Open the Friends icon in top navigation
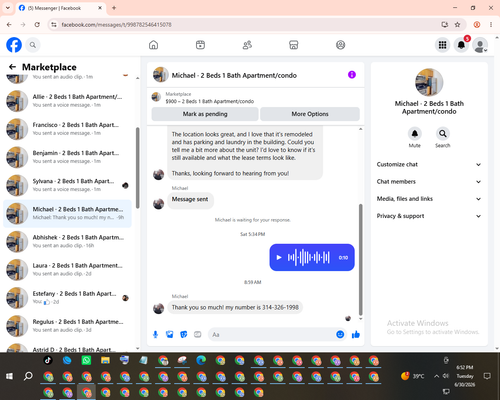Viewport: 500px width, 400px height. pyautogui.click(x=247, y=45)
